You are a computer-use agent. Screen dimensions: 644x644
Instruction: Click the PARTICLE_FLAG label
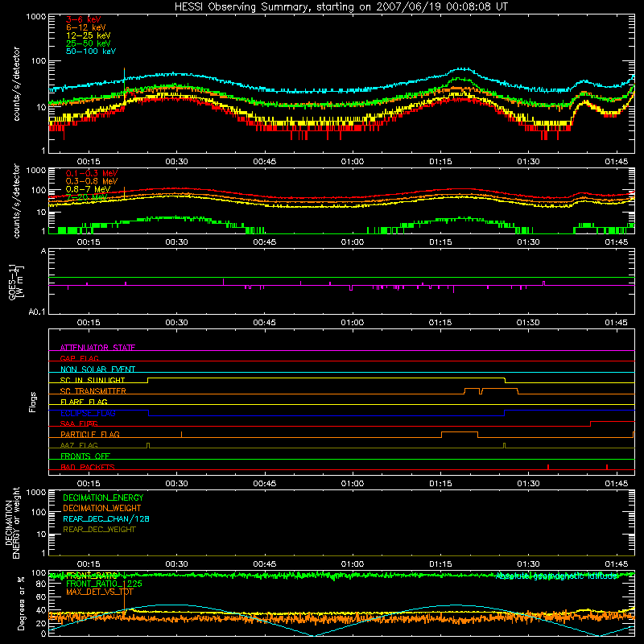point(90,434)
